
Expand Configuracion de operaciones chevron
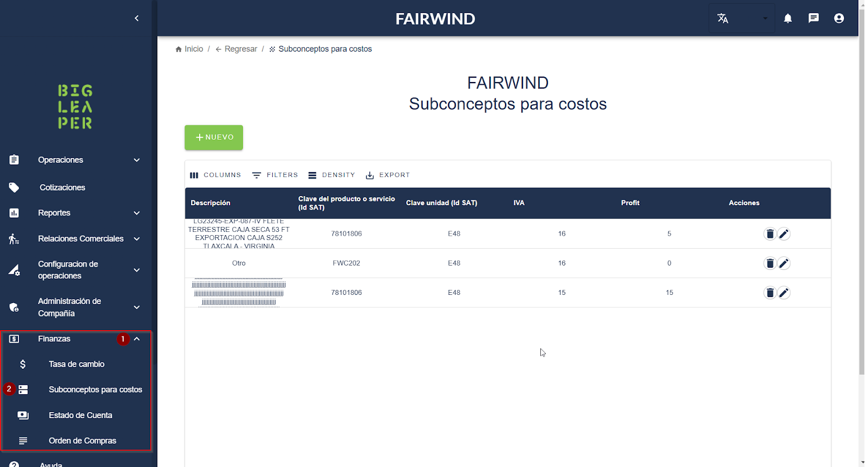click(x=137, y=270)
